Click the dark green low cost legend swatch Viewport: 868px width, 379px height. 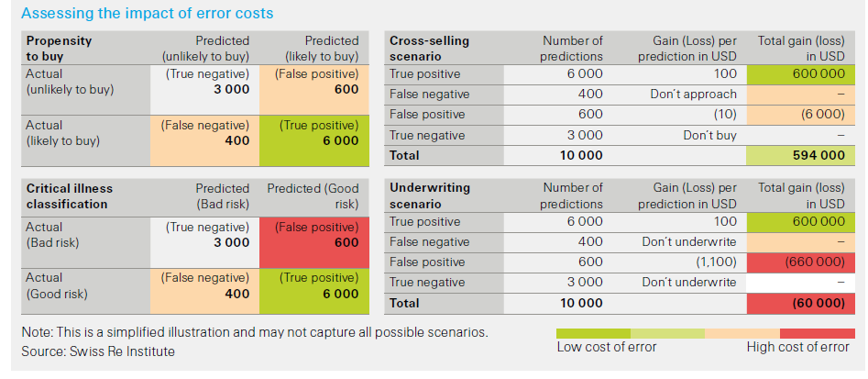click(x=593, y=333)
